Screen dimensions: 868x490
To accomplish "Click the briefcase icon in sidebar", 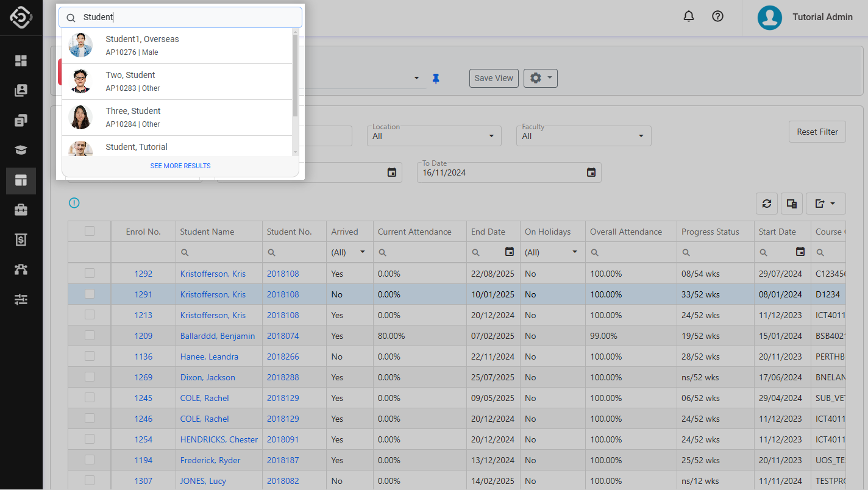I will tap(21, 210).
